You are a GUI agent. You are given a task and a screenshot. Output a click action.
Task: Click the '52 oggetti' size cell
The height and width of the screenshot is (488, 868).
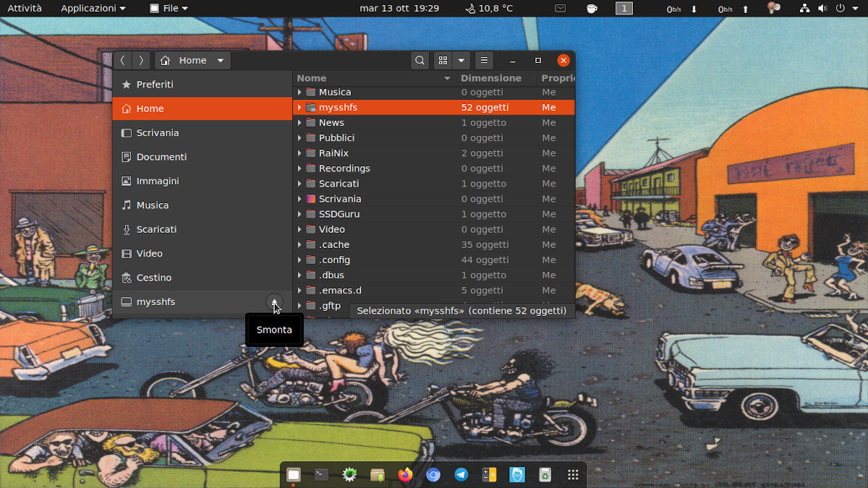485,108
